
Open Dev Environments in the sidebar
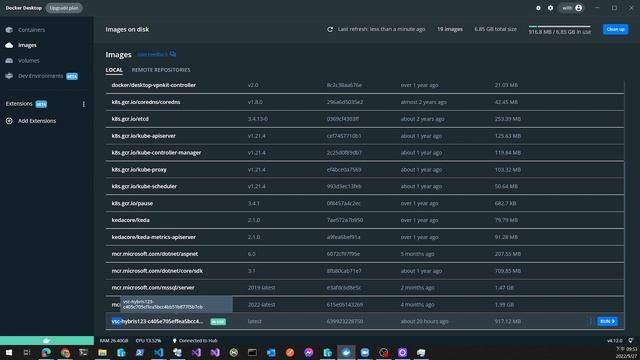[x=40, y=76]
